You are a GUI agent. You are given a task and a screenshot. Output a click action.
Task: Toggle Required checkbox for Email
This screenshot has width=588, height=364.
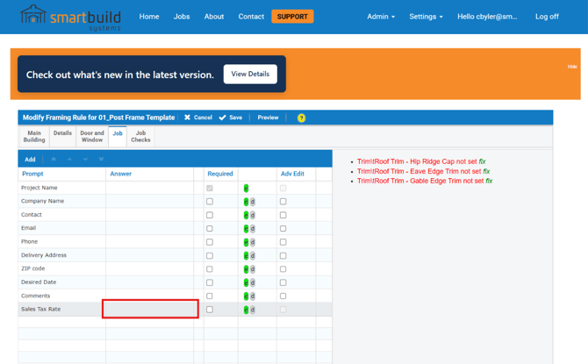coord(210,229)
